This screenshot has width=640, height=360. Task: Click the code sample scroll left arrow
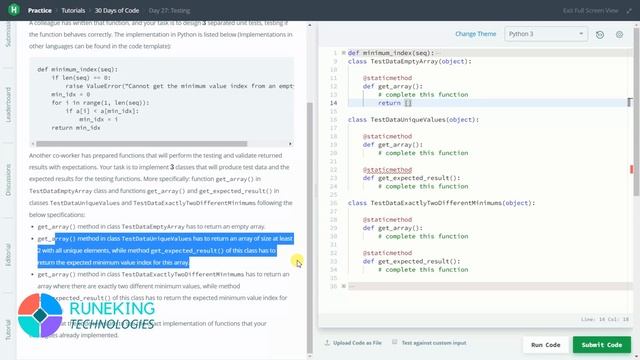pyautogui.click(x=33, y=144)
